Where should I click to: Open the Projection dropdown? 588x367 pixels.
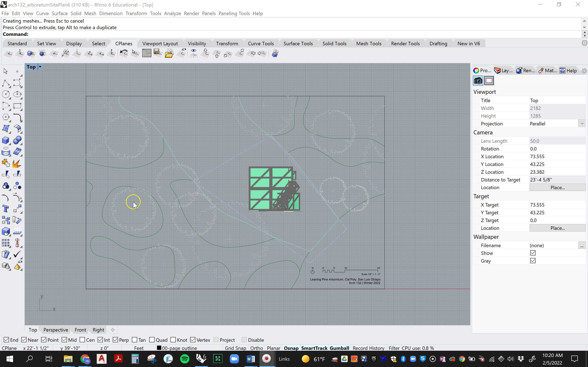click(582, 124)
